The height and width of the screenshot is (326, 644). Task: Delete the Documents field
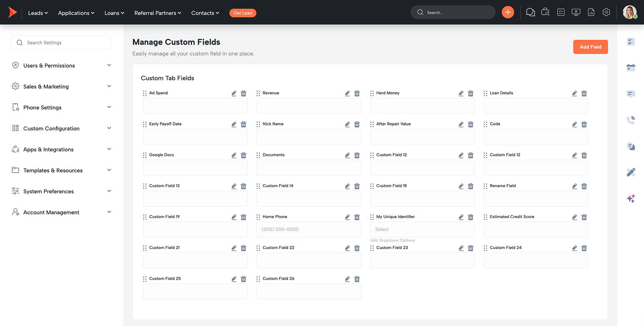pyautogui.click(x=357, y=155)
